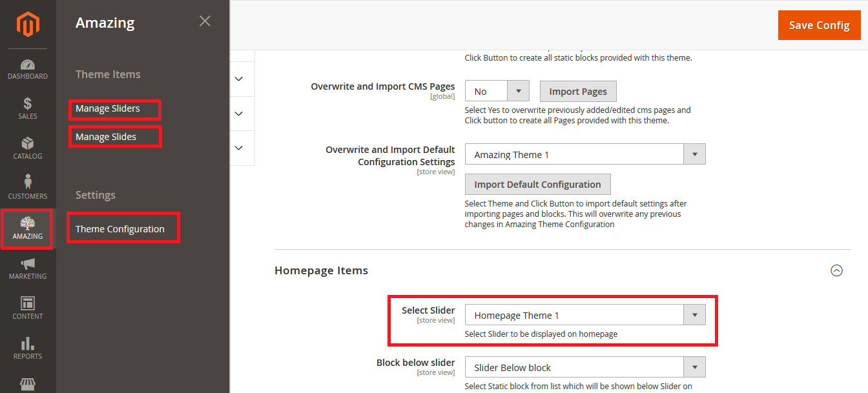Open the Dashboard sidebar menu
The image size is (868, 393).
click(x=28, y=69)
